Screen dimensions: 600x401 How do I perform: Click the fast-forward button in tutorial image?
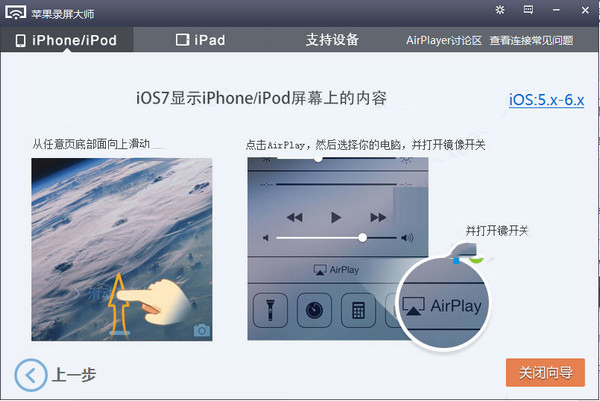click(x=378, y=217)
